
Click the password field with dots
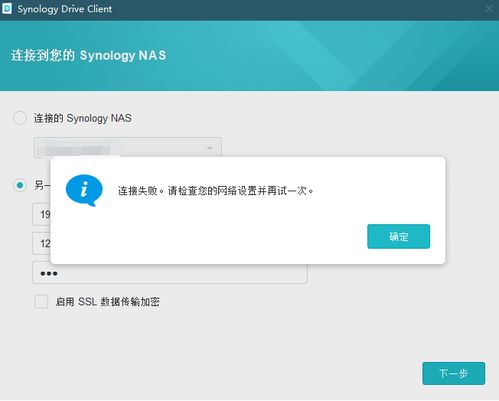pyautogui.click(x=170, y=273)
